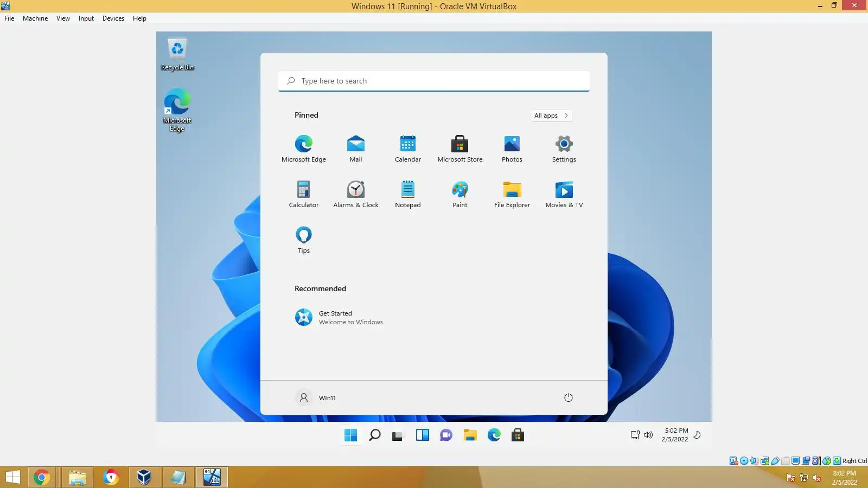Launch the pinned Mail app

pyautogui.click(x=356, y=149)
